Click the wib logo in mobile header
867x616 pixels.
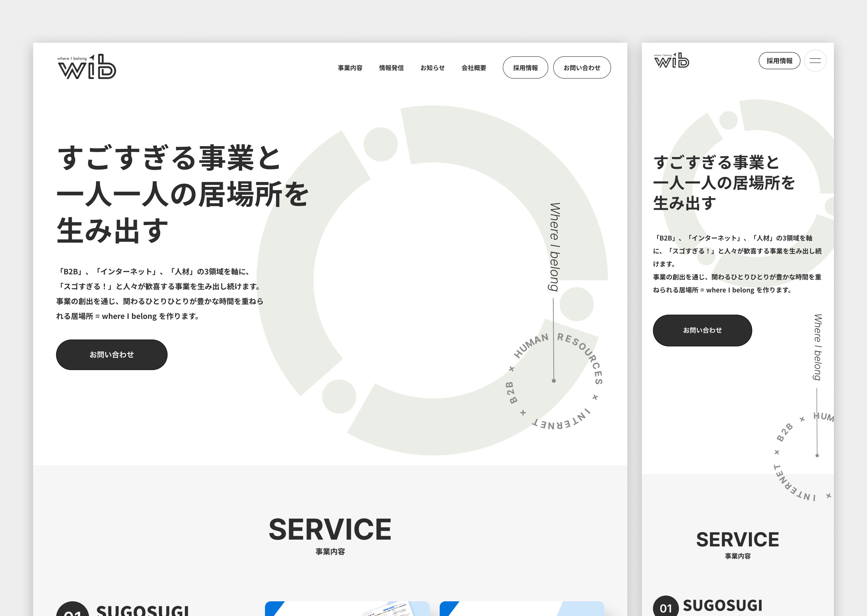671,61
